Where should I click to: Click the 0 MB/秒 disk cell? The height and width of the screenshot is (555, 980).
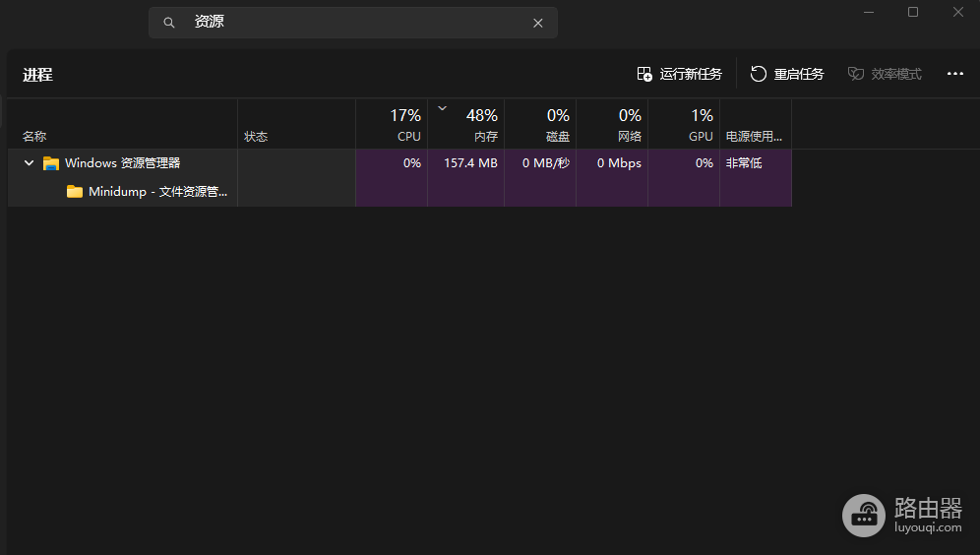(x=540, y=163)
